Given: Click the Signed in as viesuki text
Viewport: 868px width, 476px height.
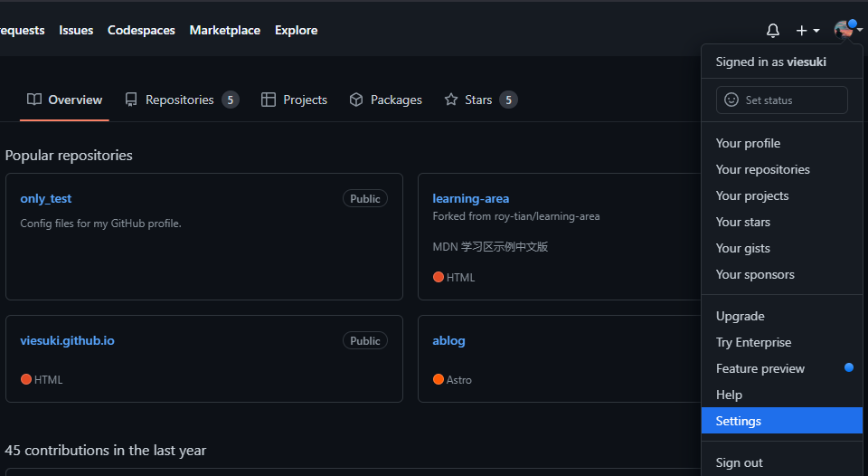Looking at the screenshot, I should tap(770, 62).
